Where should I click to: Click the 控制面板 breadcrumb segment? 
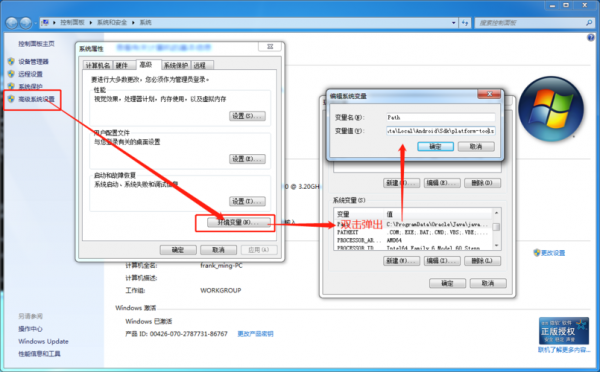(x=72, y=23)
